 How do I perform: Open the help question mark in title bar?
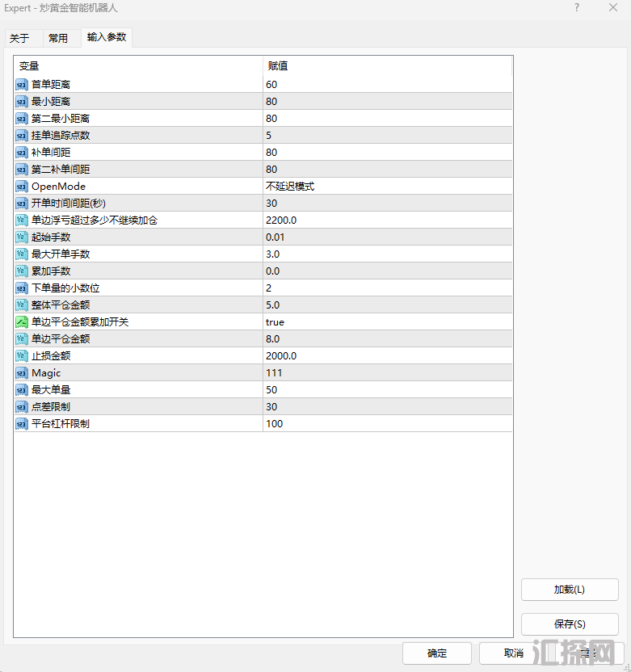coord(577,8)
